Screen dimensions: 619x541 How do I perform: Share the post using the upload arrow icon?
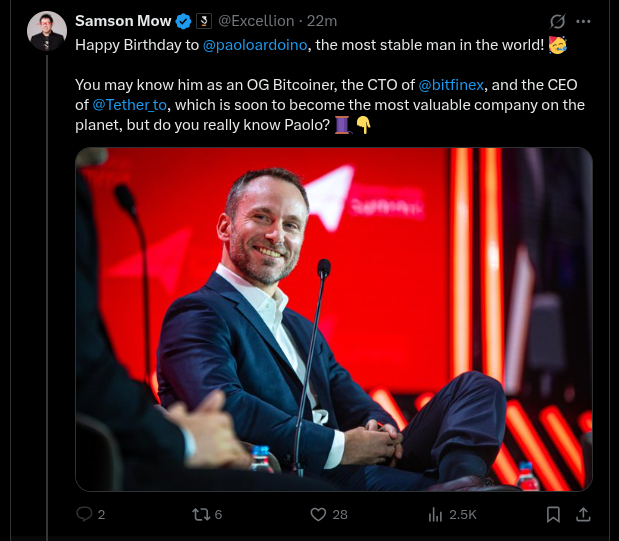[x=585, y=514]
